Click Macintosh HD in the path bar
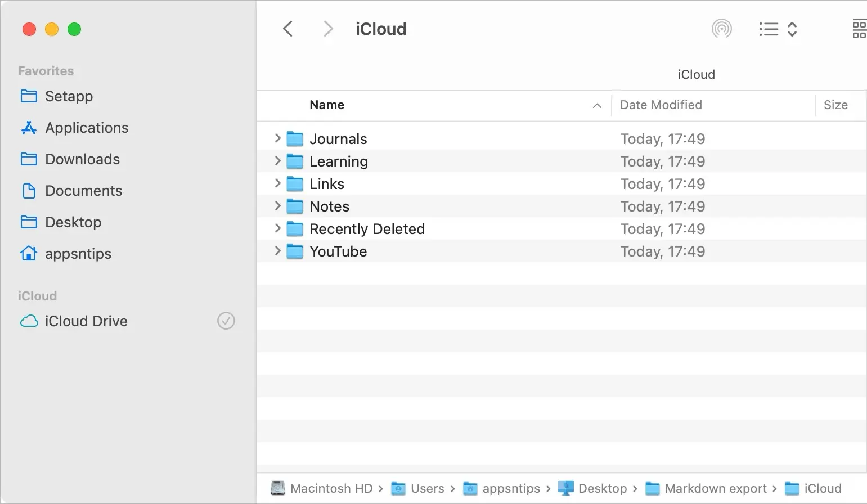 (322, 488)
